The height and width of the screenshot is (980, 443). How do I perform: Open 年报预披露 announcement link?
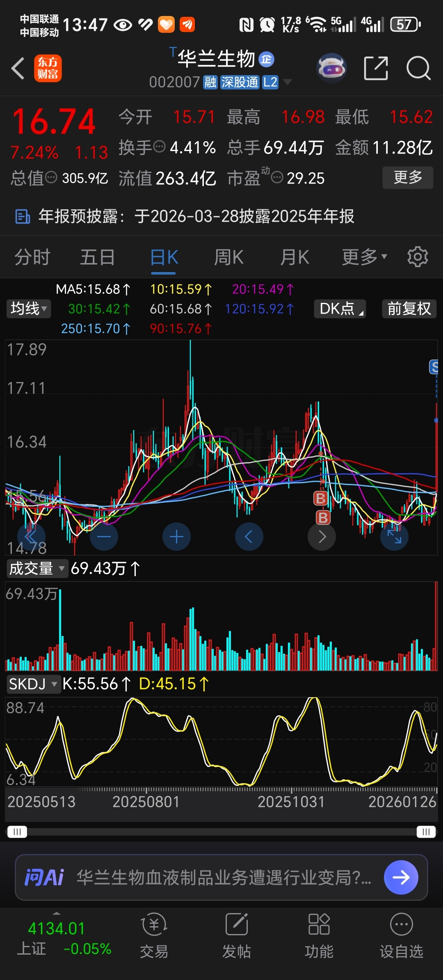pyautogui.click(x=196, y=216)
